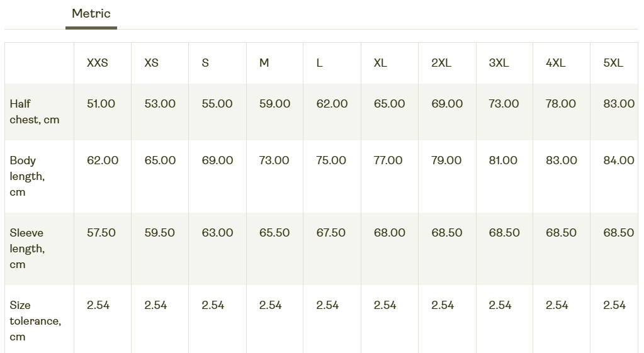Click the 59.00 half chest value for M

[274, 103]
